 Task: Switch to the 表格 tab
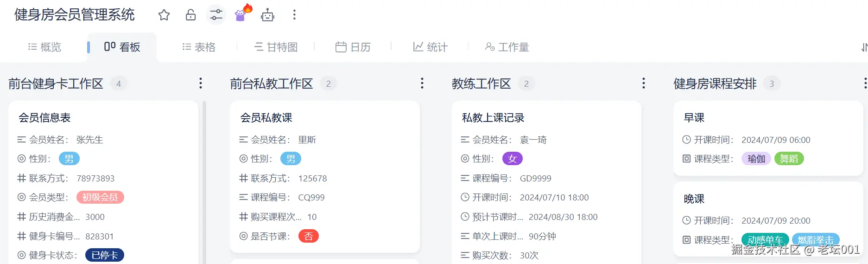[x=199, y=47]
